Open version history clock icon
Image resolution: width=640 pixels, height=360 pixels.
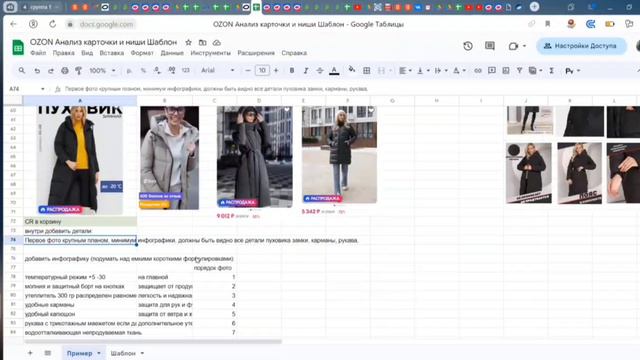(x=468, y=46)
